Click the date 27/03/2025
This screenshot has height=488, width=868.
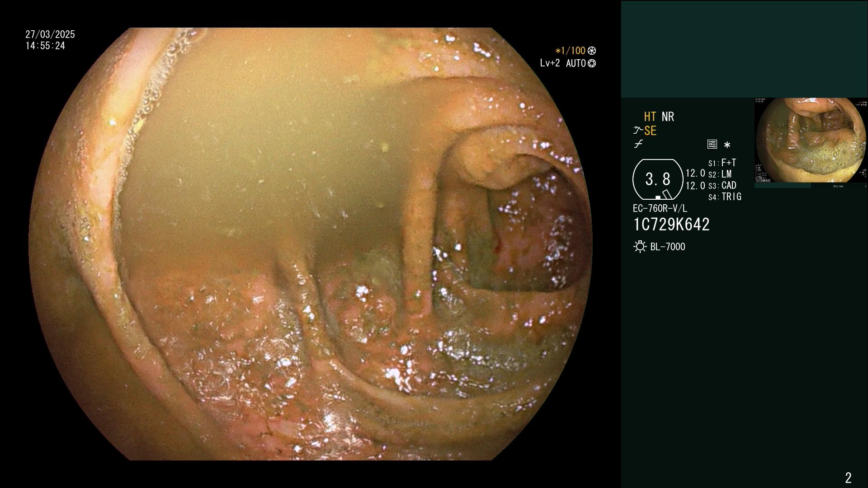click(x=50, y=34)
